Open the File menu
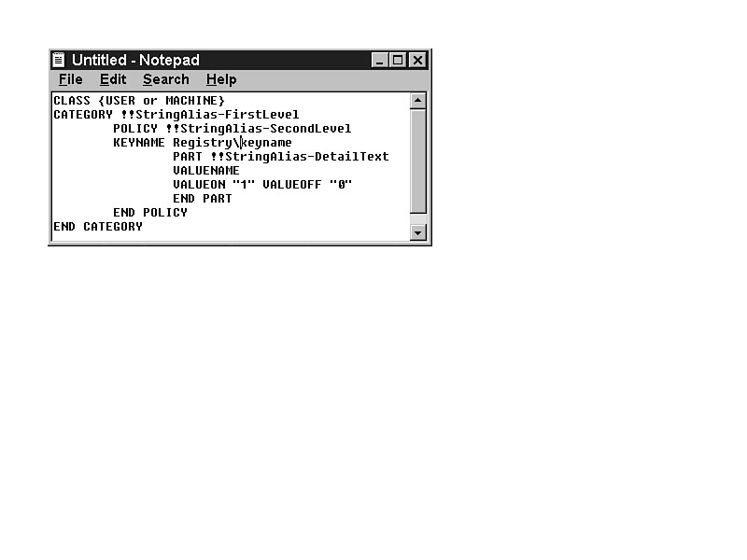Image resolution: width=747 pixels, height=560 pixels. (x=70, y=79)
